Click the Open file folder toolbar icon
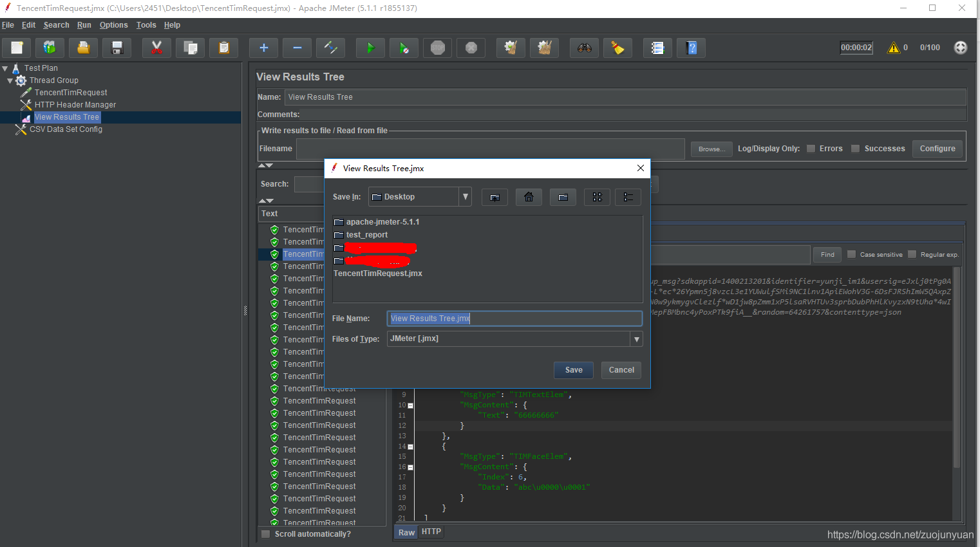Screen dimensions: 980x547 click(83, 48)
